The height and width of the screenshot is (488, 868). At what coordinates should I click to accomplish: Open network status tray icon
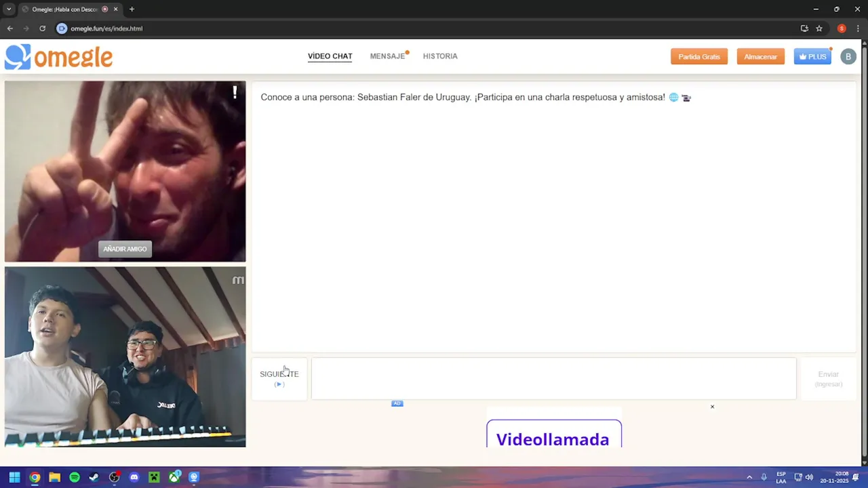[798, 477]
